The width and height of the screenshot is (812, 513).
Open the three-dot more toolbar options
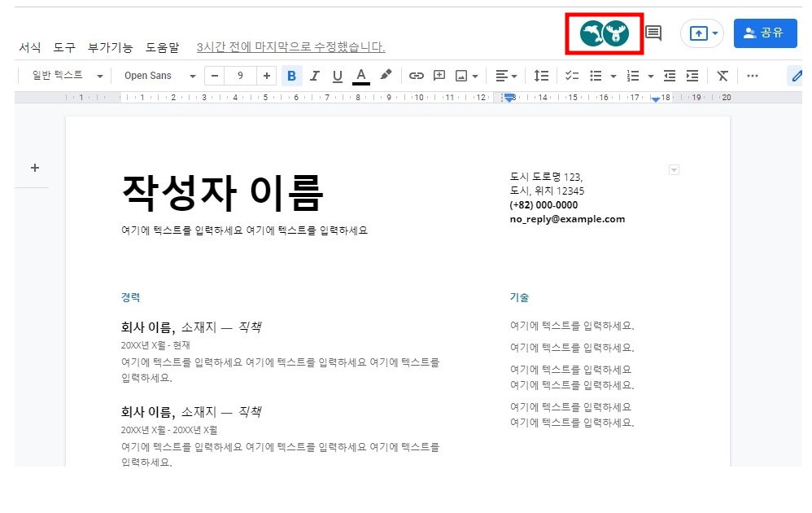pyautogui.click(x=753, y=76)
